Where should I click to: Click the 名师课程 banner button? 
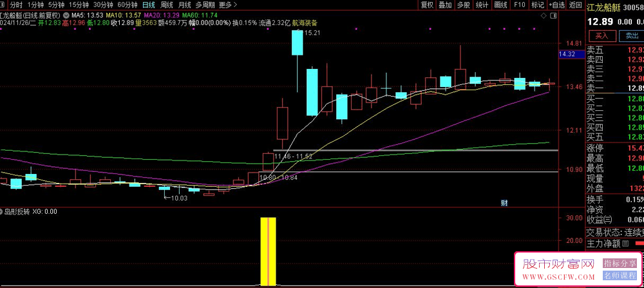620,276
